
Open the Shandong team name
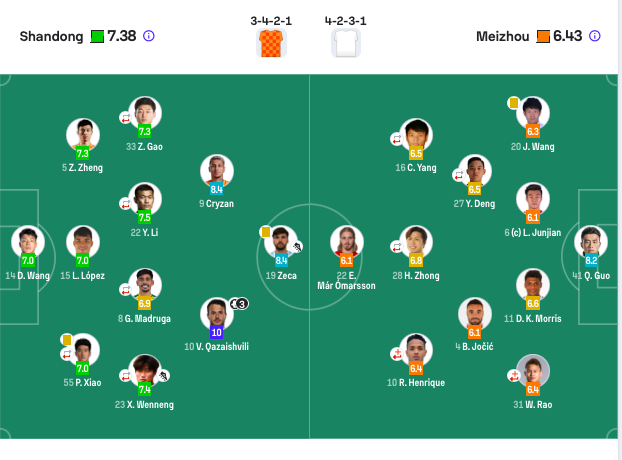click(51, 36)
